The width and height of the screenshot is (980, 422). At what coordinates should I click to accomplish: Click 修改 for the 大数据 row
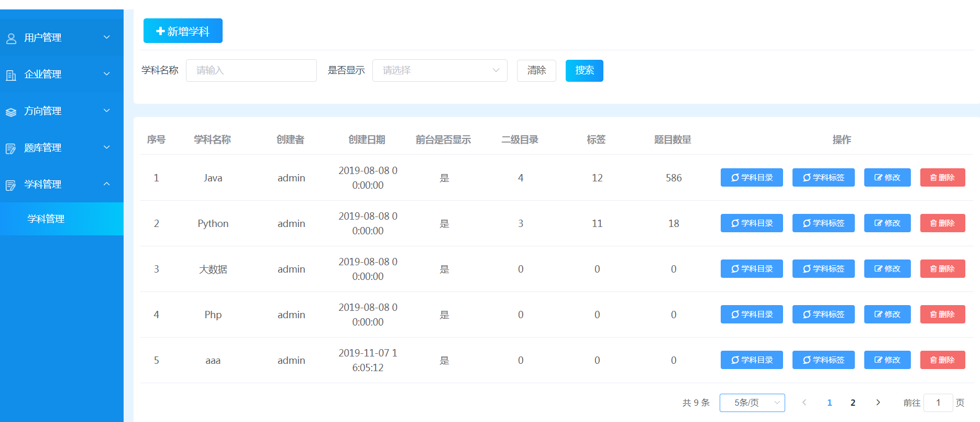[887, 269]
